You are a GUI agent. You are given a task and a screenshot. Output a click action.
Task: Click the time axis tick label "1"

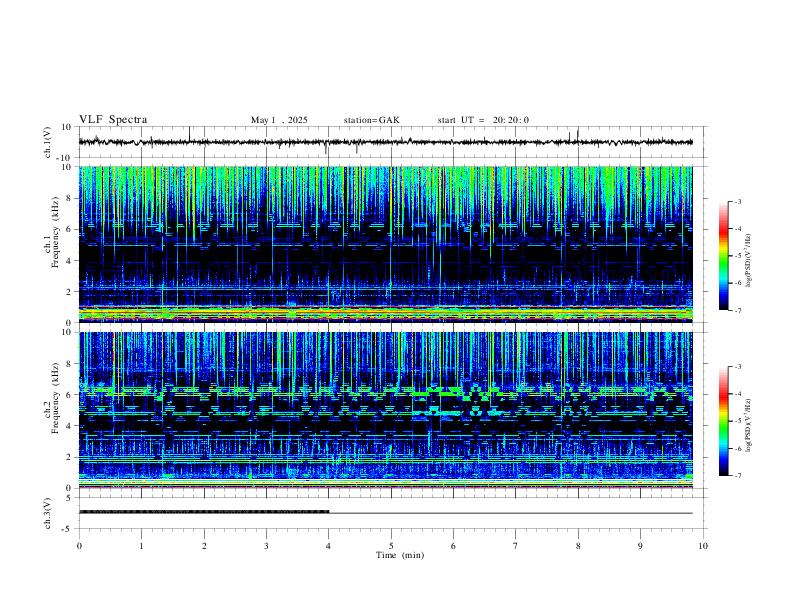(141, 546)
